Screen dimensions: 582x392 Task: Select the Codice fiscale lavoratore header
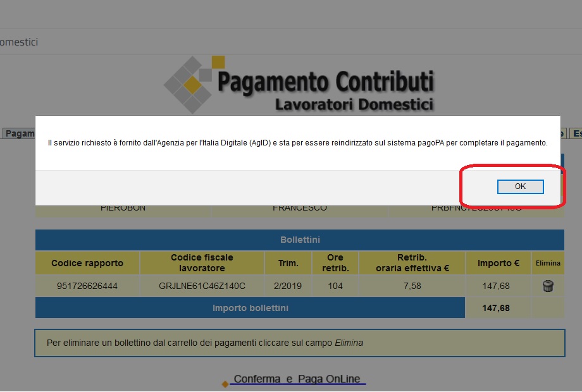tap(201, 262)
